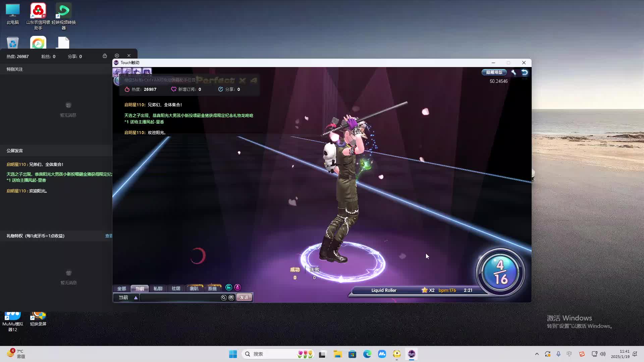Toggle the lock icon in streaming panel
The height and width of the screenshot is (362, 644).
click(105, 56)
